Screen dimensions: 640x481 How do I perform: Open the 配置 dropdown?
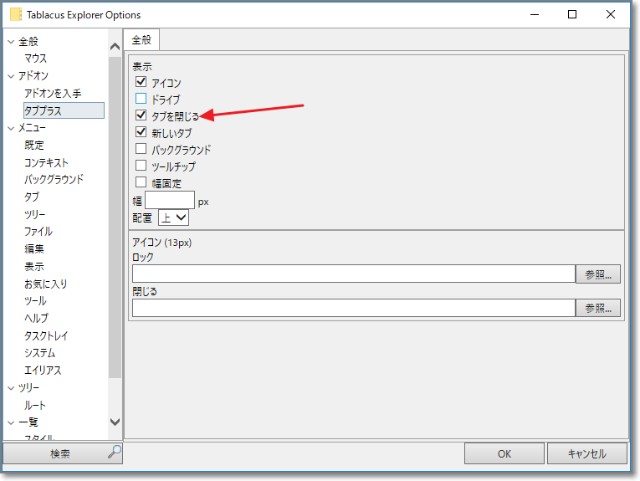pos(173,217)
